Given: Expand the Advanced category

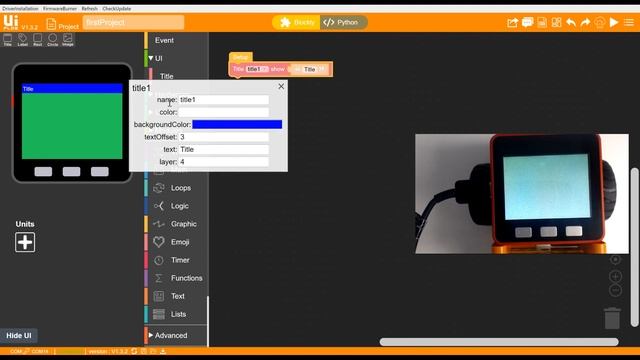Looking at the screenshot, I should pos(151,335).
